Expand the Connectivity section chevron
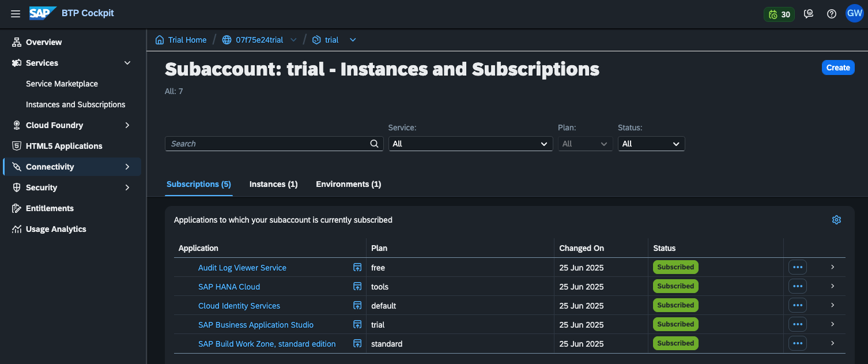Screen dimensions: 868x364 tap(127, 167)
